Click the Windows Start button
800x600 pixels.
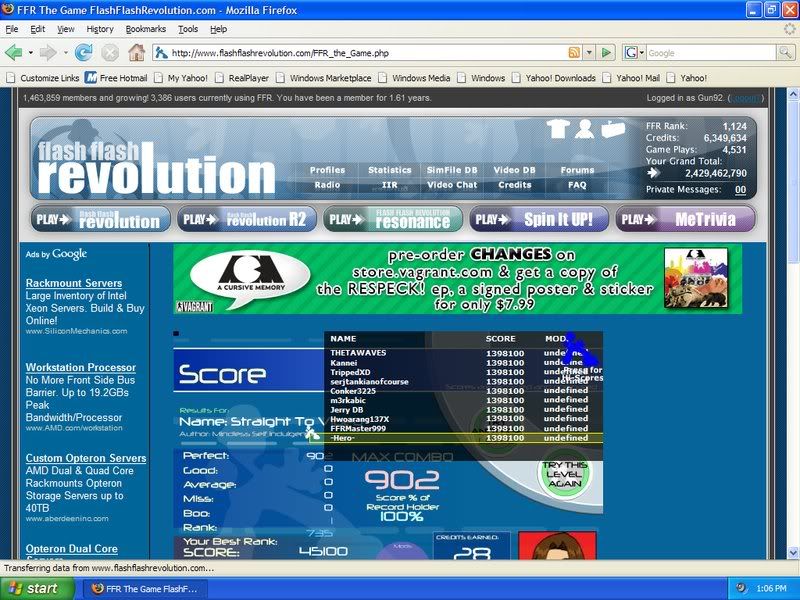34,588
